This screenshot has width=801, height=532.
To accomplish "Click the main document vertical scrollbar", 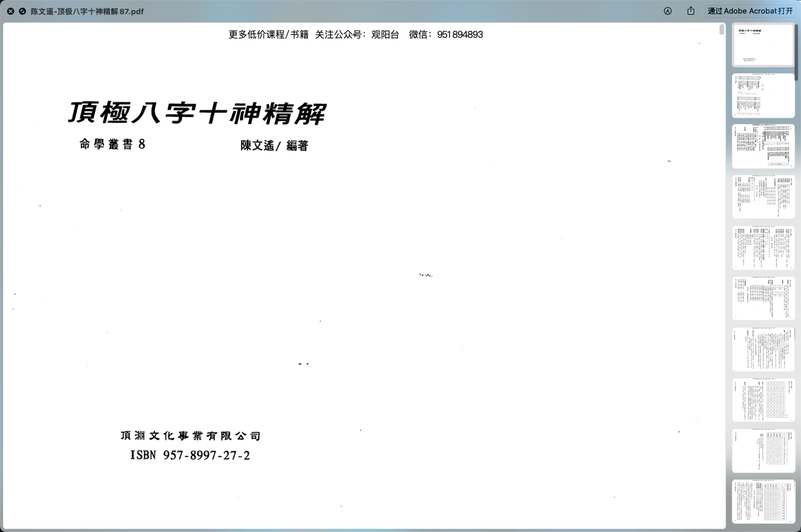I will pyautogui.click(x=722, y=30).
